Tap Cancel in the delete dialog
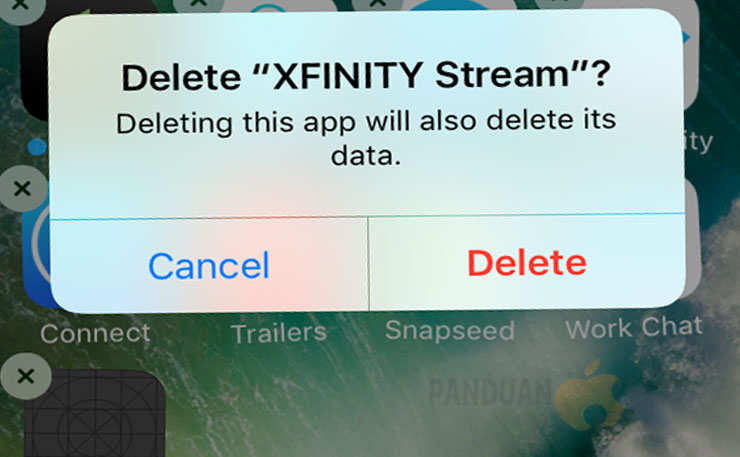Screen dimensions: 740x457 pyautogui.click(x=209, y=266)
